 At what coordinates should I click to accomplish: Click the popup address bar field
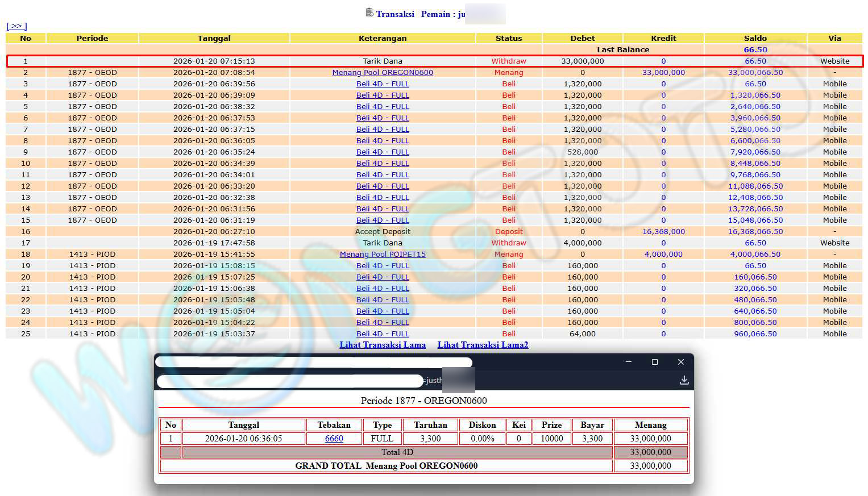[x=290, y=381]
